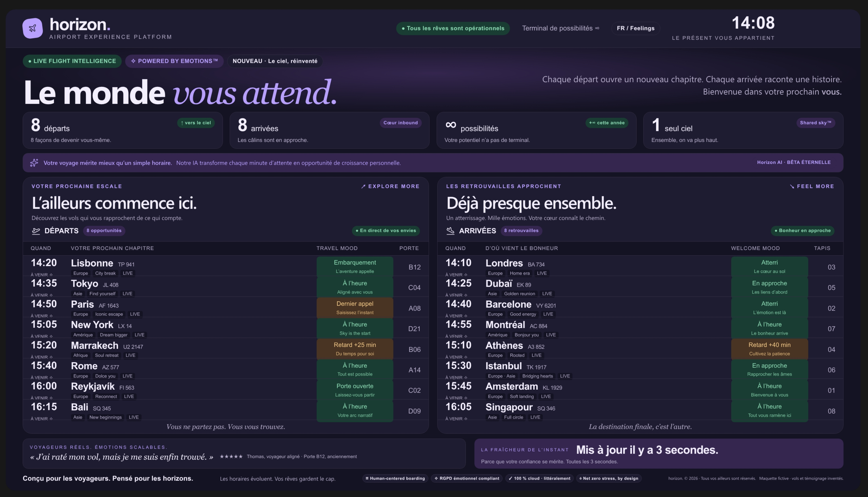Select the Lisbonne TP 941 departure row

pyautogui.click(x=226, y=266)
